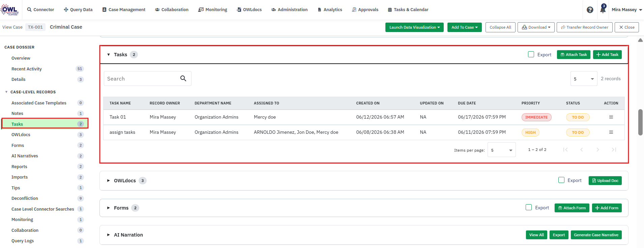Open Add To Case dropdown
Image resolution: width=644 pixels, height=248 pixels.
click(x=465, y=27)
